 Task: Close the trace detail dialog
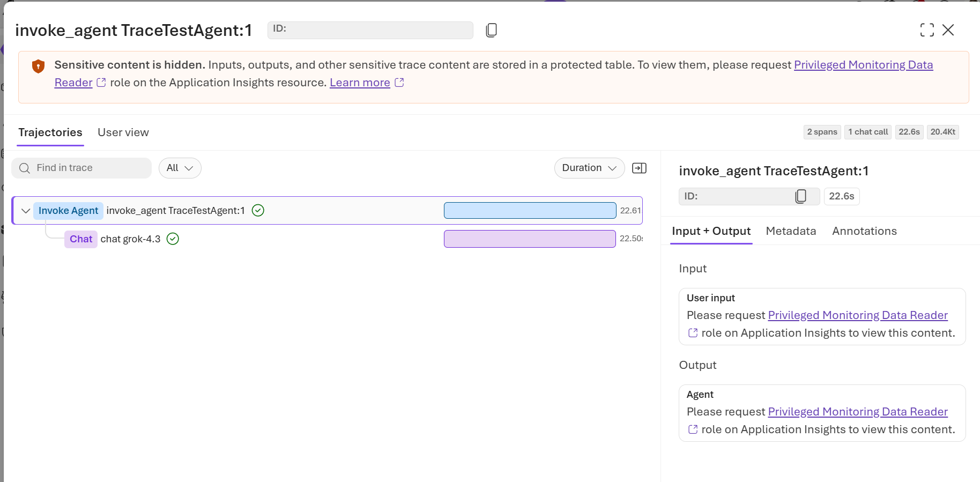[948, 30]
